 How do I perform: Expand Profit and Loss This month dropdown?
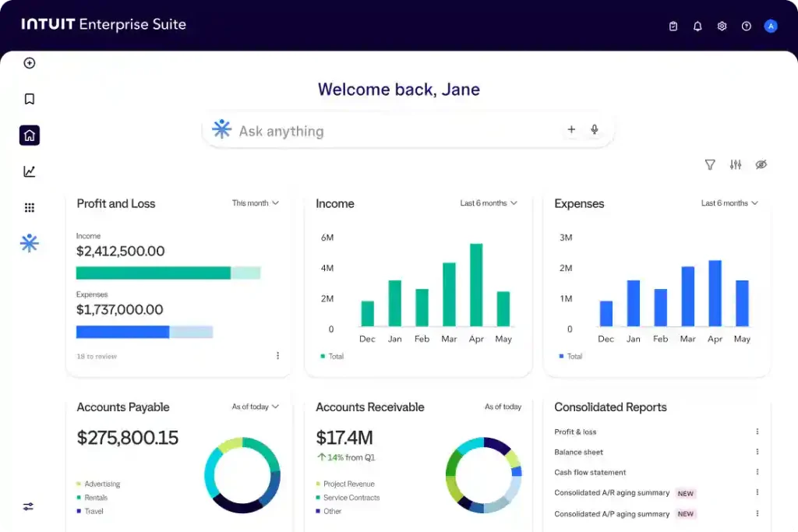(x=256, y=203)
